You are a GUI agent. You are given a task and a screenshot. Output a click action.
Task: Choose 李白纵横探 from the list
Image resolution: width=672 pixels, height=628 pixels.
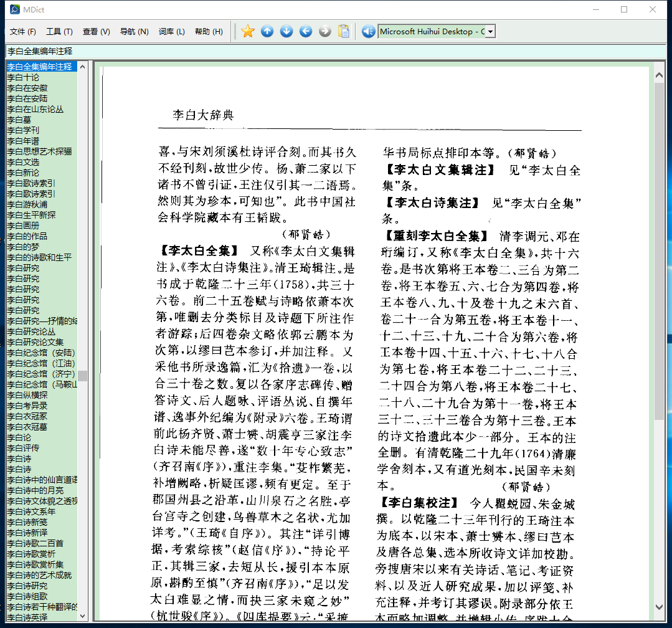[27, 395]
